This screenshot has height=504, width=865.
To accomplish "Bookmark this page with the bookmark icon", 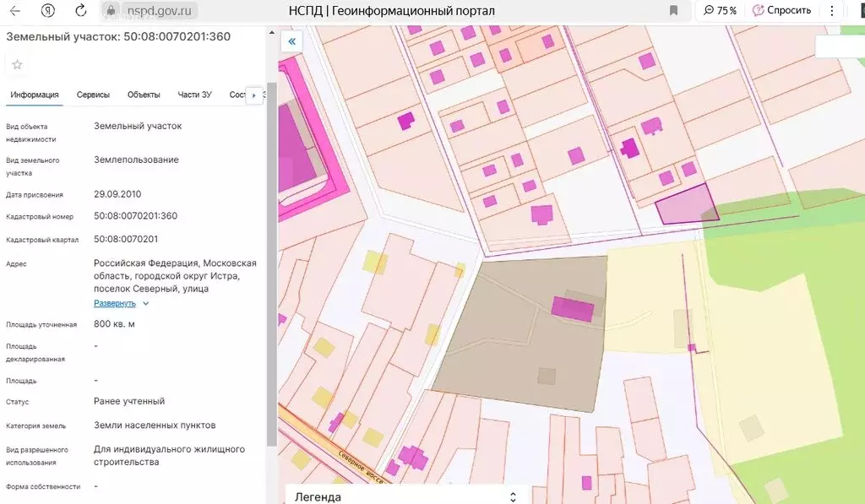I will [673, 10].
